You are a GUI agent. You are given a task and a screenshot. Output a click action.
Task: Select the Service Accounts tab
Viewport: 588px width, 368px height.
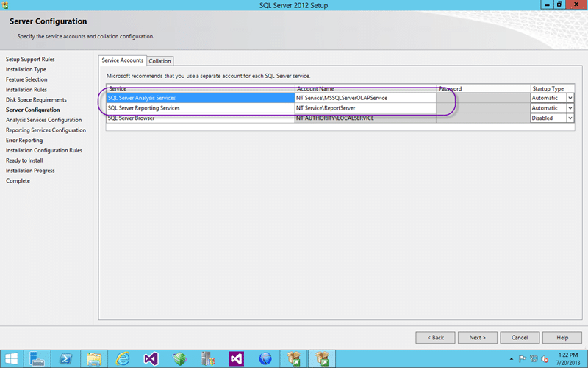coord(123,60)
